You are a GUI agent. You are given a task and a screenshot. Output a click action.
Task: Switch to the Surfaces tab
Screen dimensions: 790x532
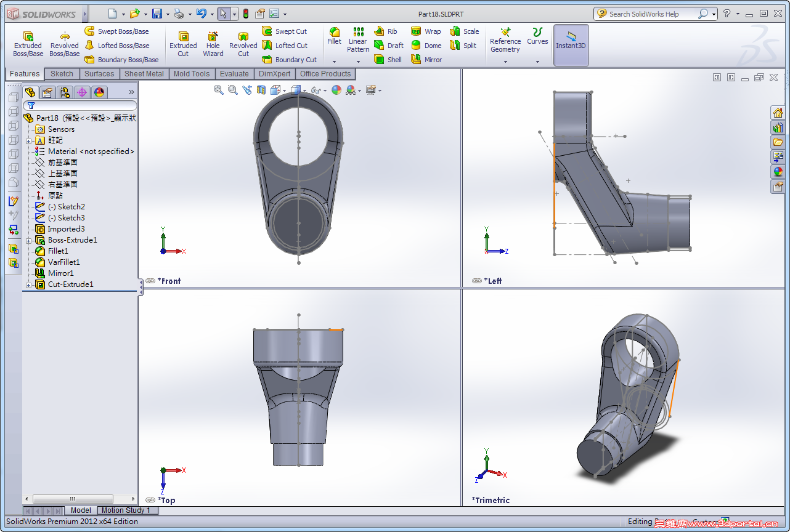click(99, 74)
